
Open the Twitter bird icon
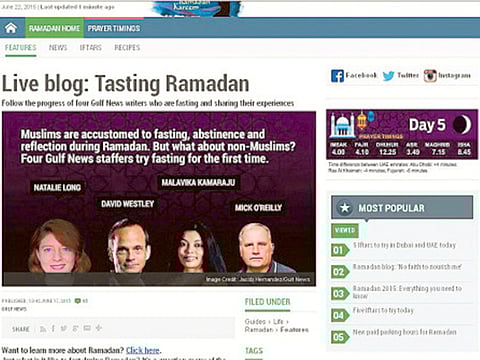point(388,76)
